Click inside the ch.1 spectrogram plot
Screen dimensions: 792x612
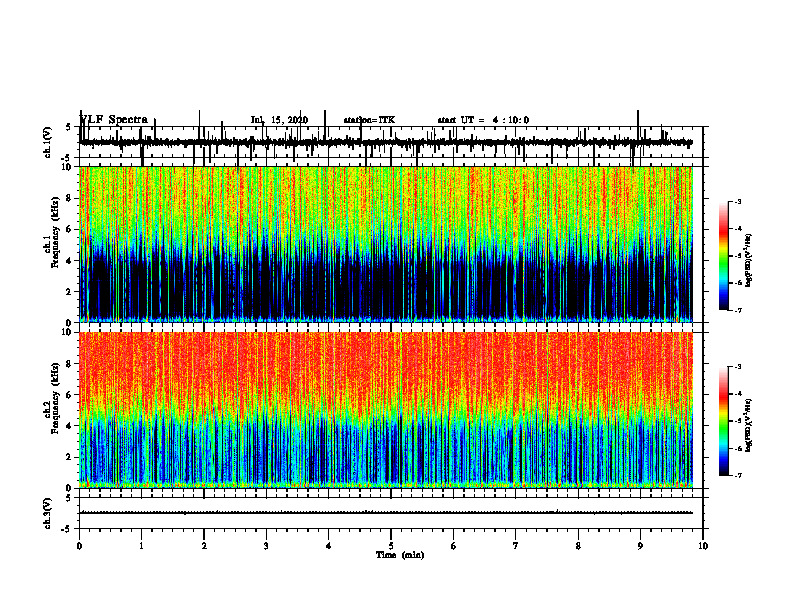pos(386,244)
